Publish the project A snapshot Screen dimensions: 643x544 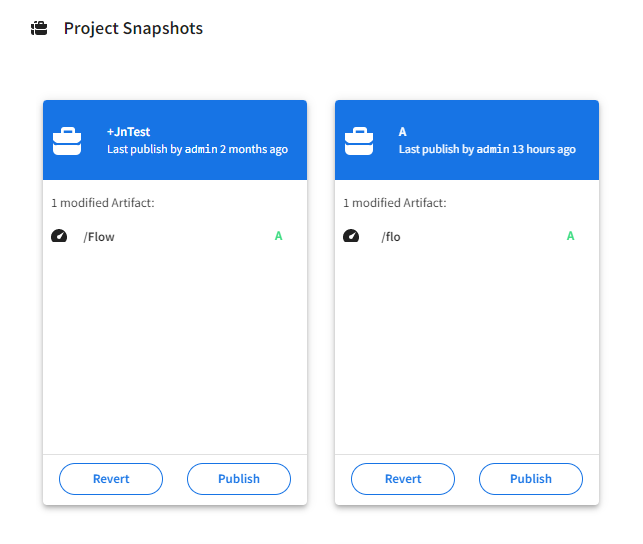pos(531,479)
